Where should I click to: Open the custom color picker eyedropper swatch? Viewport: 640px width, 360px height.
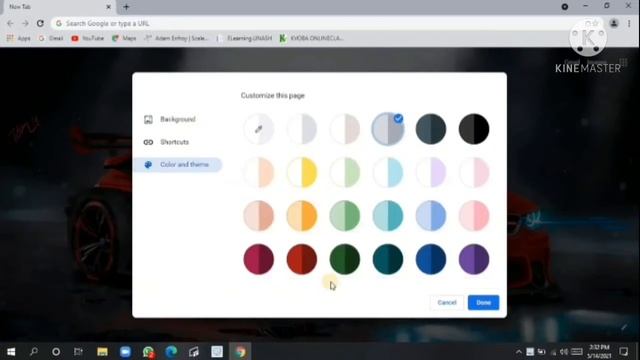click(258, 129)
